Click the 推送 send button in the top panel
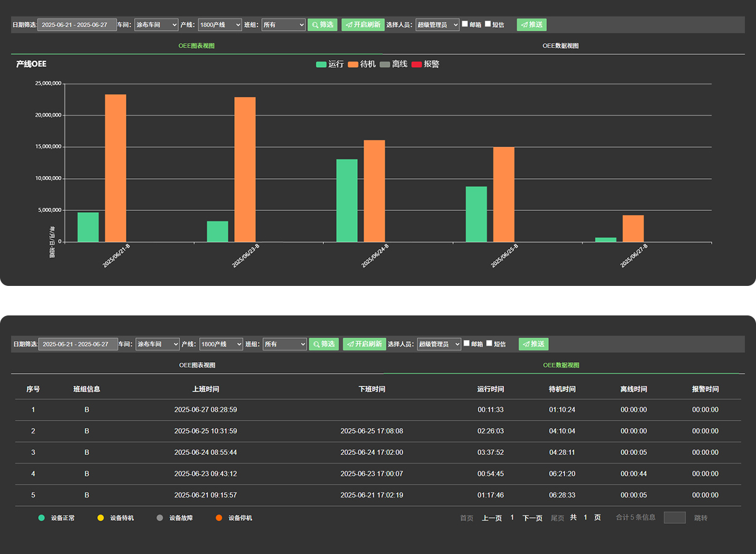The width and height of the screenshot is (756, 554). 532,25
